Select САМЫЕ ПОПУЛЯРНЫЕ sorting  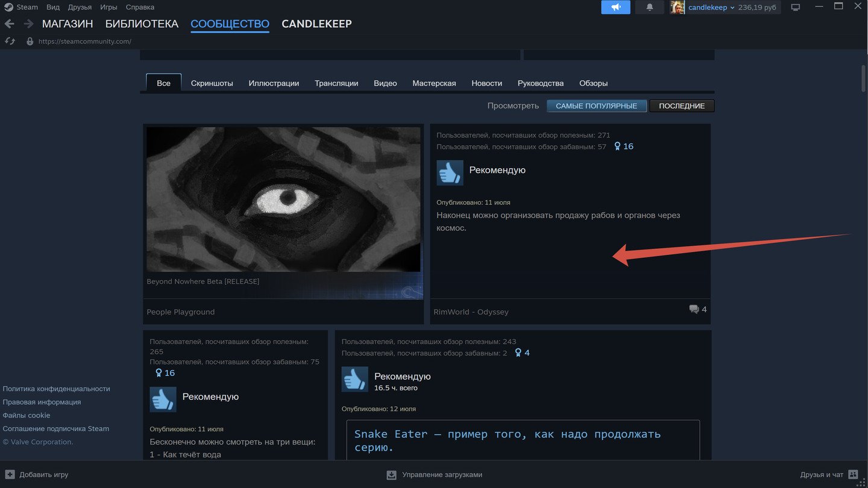point(597,106)
